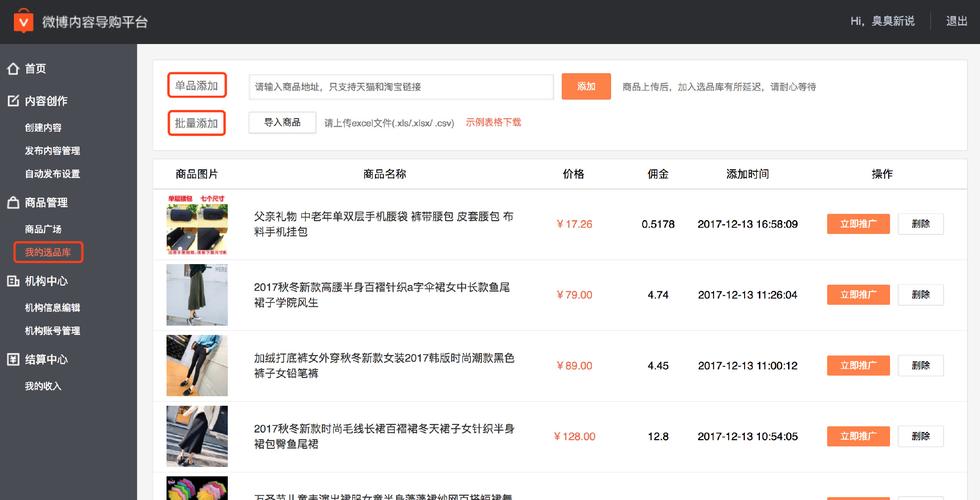Click the 批量添加 label
Image resolution: width=980 pixels, height=500 pixels.
(196, 123)
